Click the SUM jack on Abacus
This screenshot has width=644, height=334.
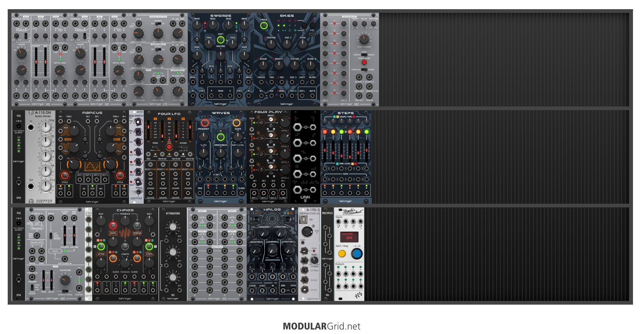coord(92,192)
